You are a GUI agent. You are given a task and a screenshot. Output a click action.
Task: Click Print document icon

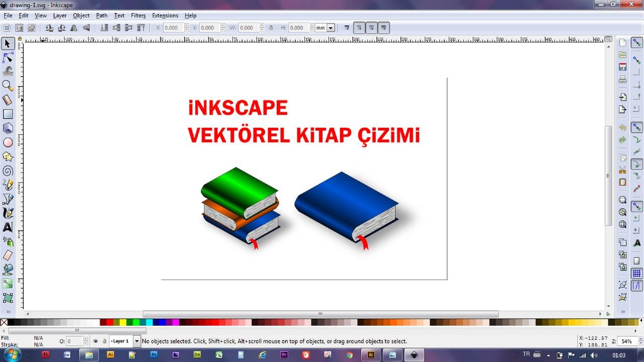pos(623,79)
